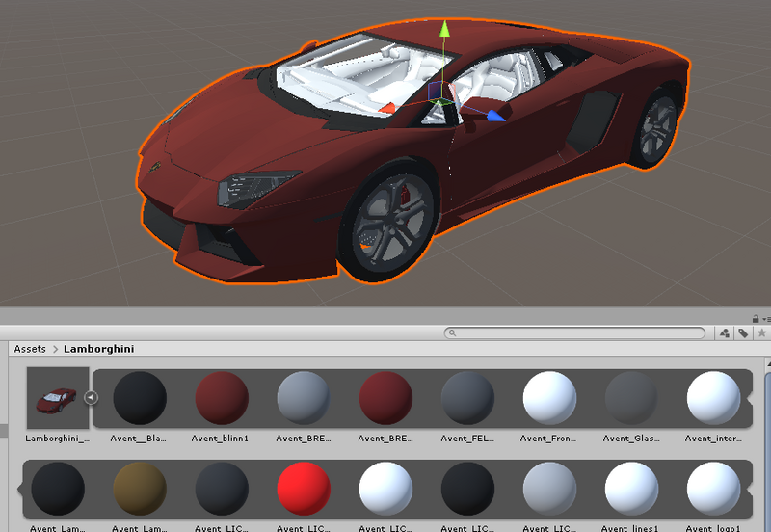
Task: Select the white Avent_LIC... material
Action: 385,489
